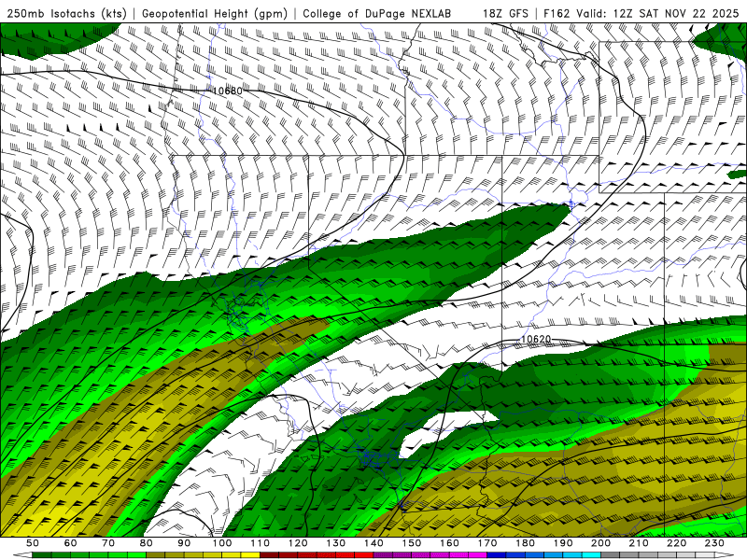Click the 120 value on the color scale
Image resolution: width=747 pixels, height=560 pixels.
[x=298, y=543]
